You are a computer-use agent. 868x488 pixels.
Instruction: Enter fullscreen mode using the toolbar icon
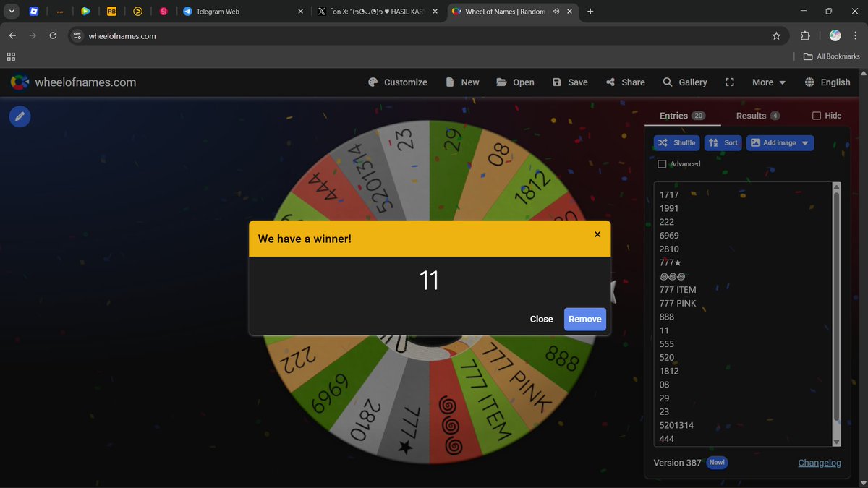pos(730,82)
